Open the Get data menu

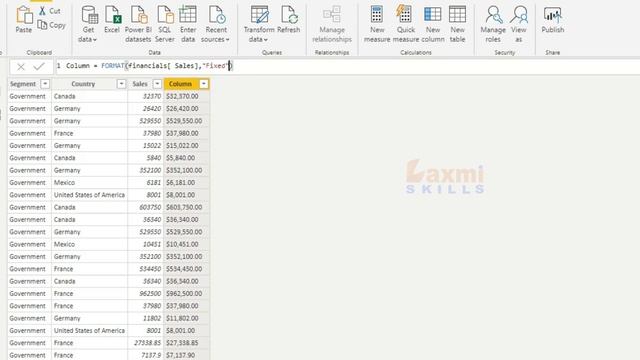pyautogui.click(x=88, y=24)
